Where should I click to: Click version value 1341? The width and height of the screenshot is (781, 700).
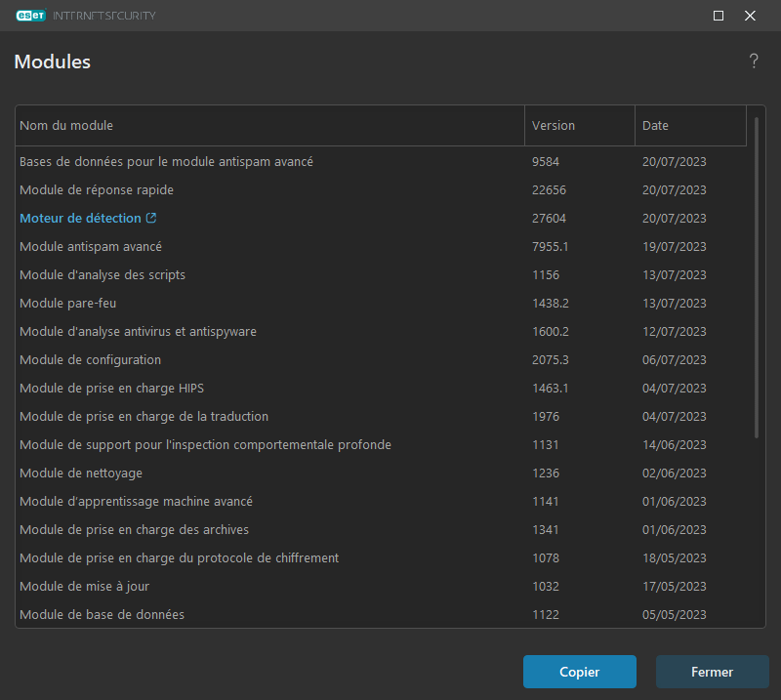(x=545, y=529)
